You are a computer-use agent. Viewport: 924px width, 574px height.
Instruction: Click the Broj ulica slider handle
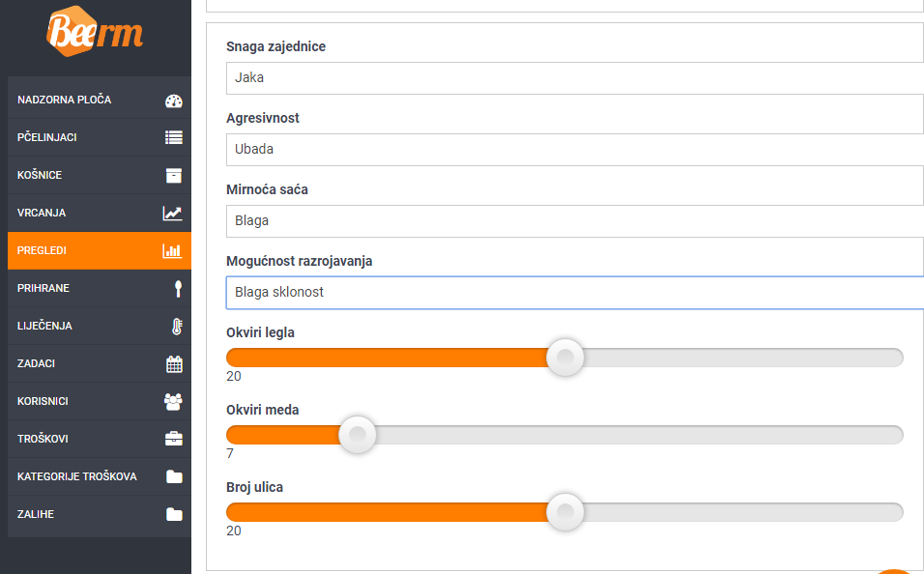tap(565, 512)
